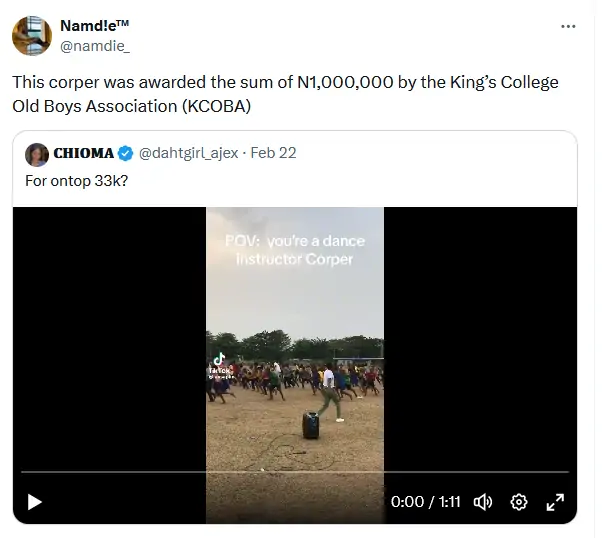
Task: Click the verified badge beside CHIOMA
Action: coord(126,154)
